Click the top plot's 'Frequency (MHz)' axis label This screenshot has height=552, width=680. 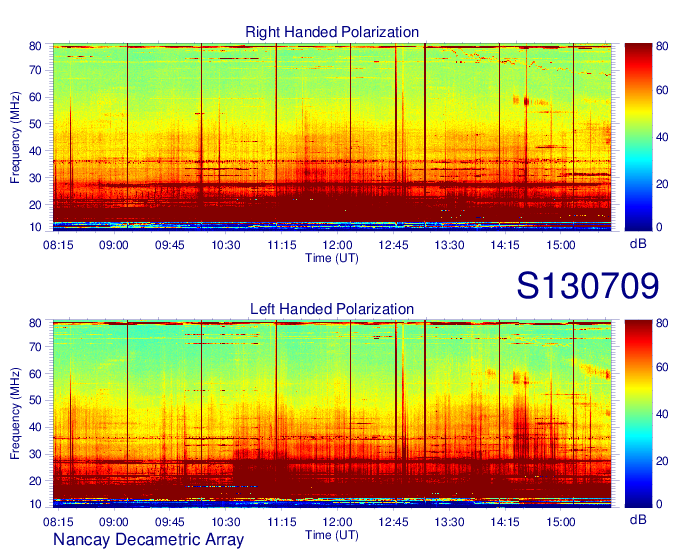coord(15,137)
